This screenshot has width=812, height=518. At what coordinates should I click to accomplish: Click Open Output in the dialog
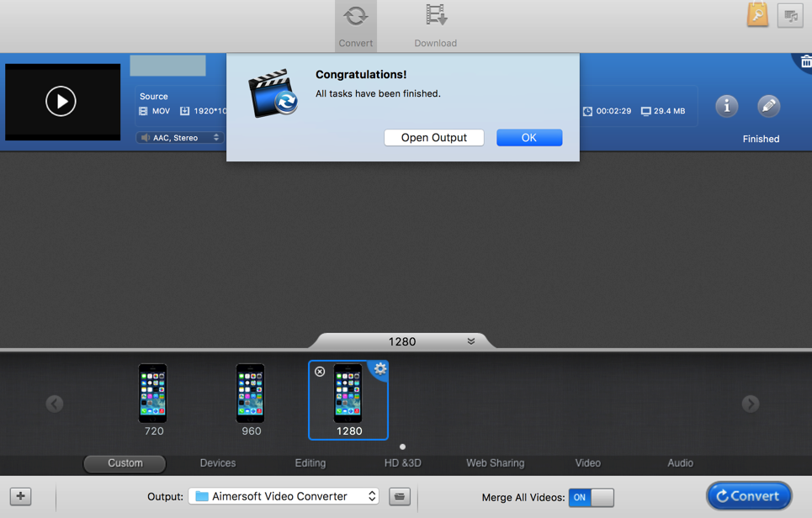434,138
